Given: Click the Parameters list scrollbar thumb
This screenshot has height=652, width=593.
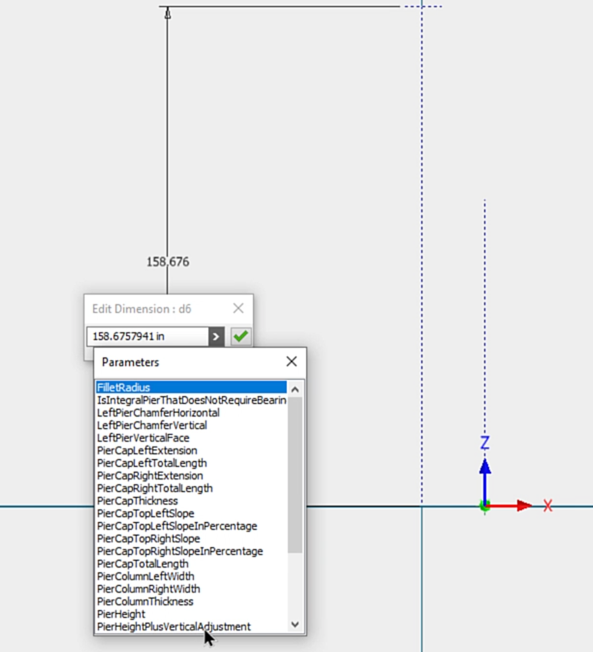Looking at the screenshot, I should pos(295,475).
